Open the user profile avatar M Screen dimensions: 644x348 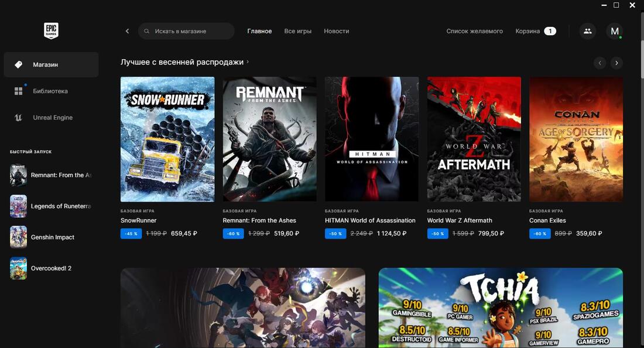(x=614, y=31)
